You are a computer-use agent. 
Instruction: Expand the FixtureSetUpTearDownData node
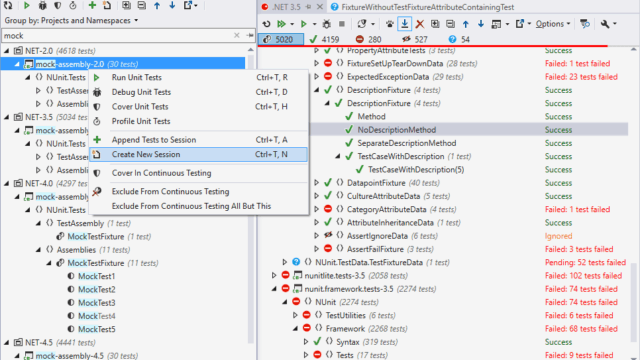316,63
